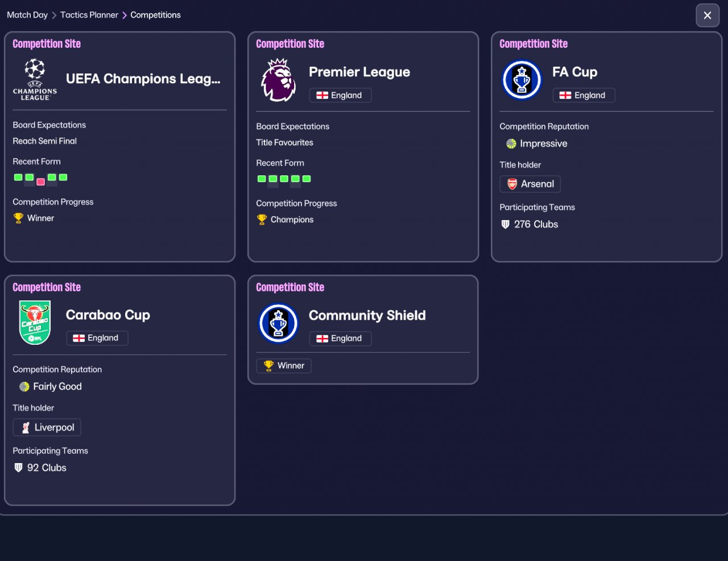Image resolution: width=728 pixels, height=561 pixels.
Task: Click the 276 Clubs shield icon
Action: pos(505,224)
